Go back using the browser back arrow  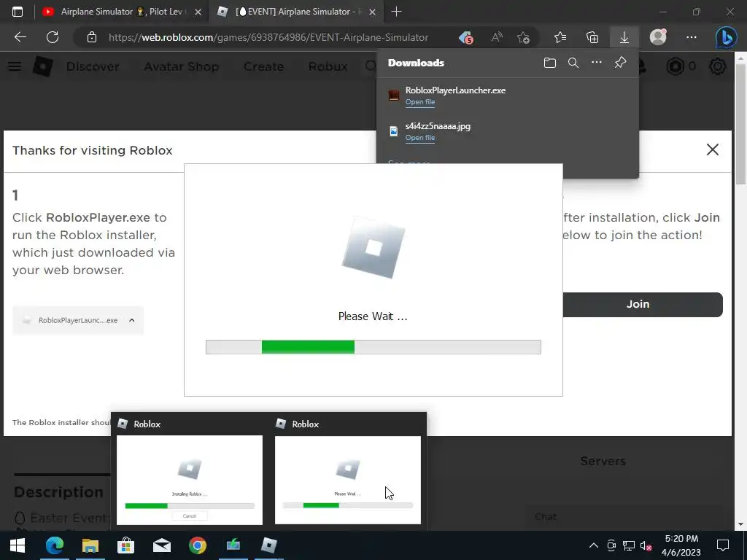pyautogui.click(x=20, y=37)
